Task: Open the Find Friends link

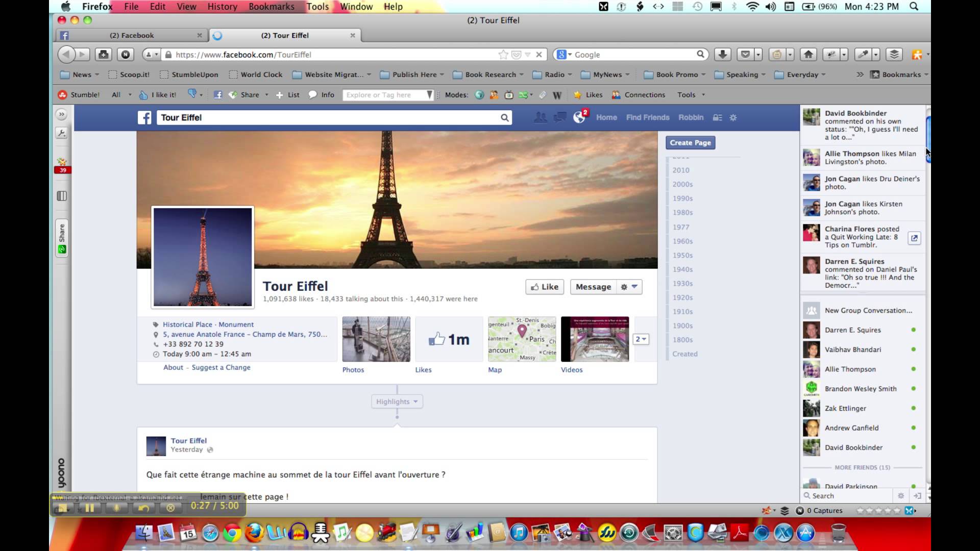Action: pos(648,118)
